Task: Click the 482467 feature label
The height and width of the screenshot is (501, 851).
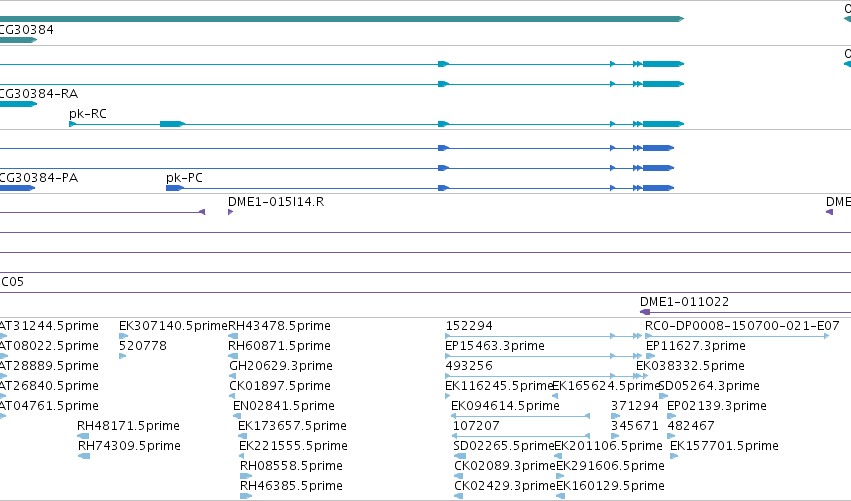Action: pos(691,426)
